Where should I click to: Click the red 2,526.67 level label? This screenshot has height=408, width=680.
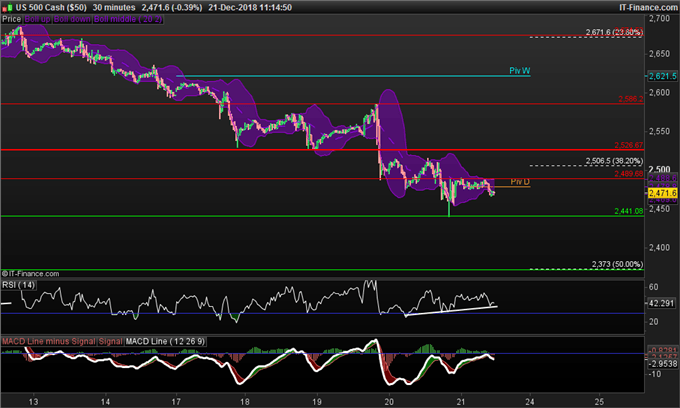click(x=629, y=145)
